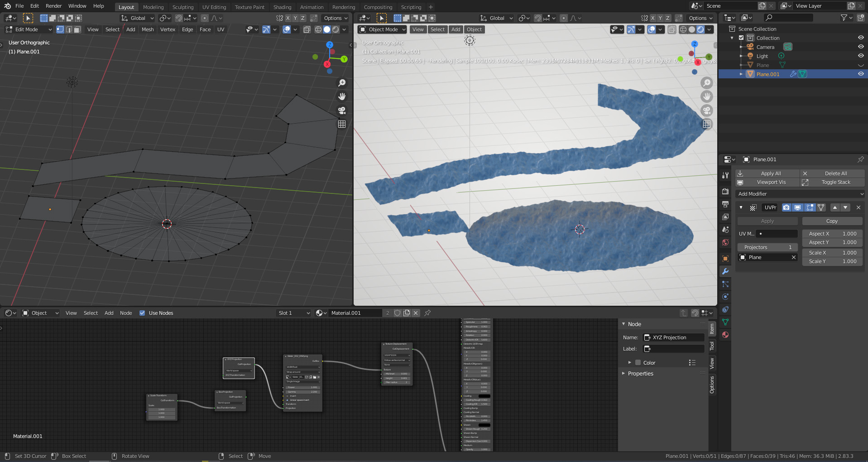
Task: Open the Modifier properties wrench tab
Action: (x=725, y=271)
